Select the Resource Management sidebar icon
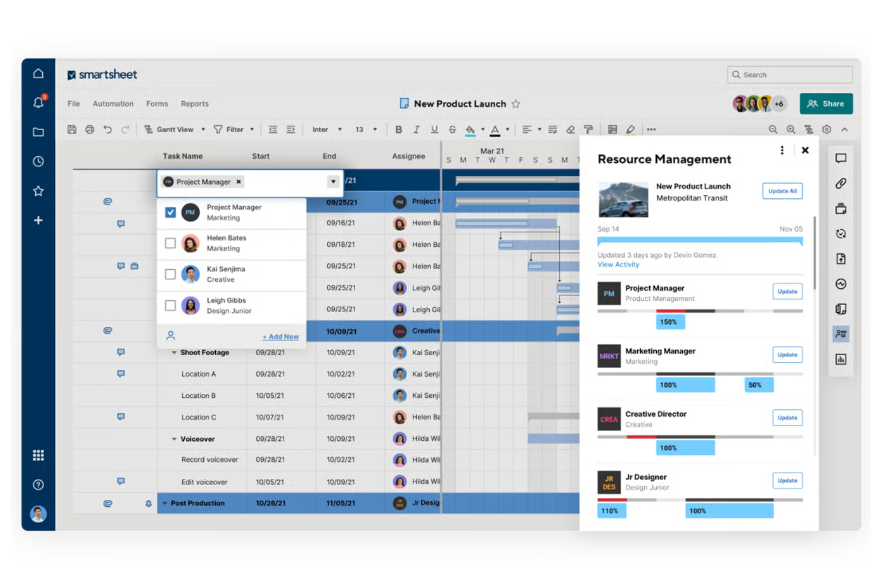882x588 pixels. click(x=841, y=333)
